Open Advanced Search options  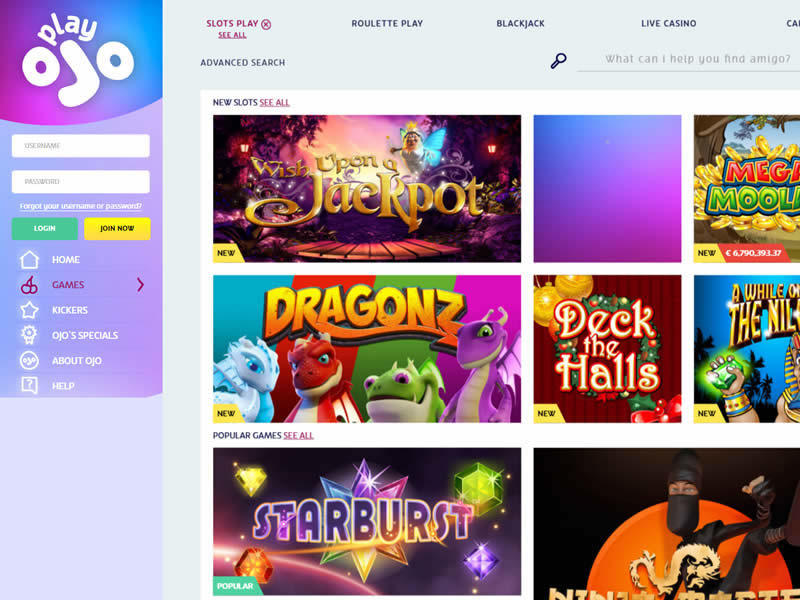coord(243,62)
